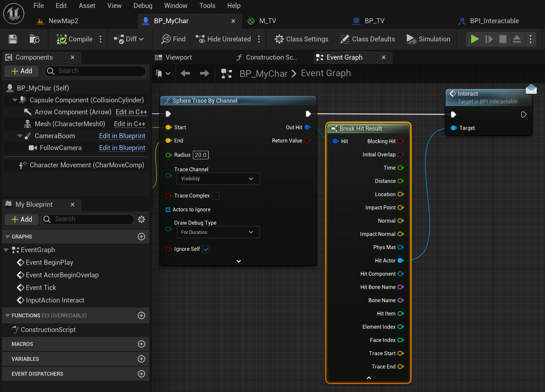Image resolution: width=545 pixels, height=392 pixels.
Task: Open play mode options menu
Action: tap(531, 39)
